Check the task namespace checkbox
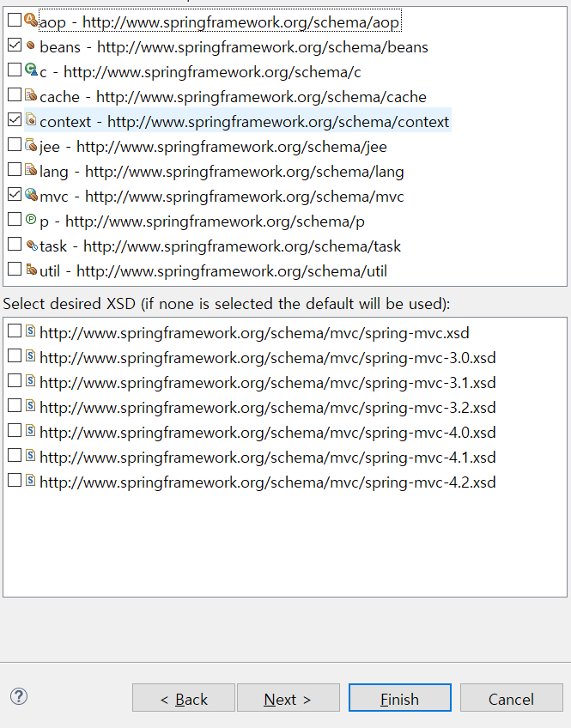571x728 pixels. (x=15, y=244)
